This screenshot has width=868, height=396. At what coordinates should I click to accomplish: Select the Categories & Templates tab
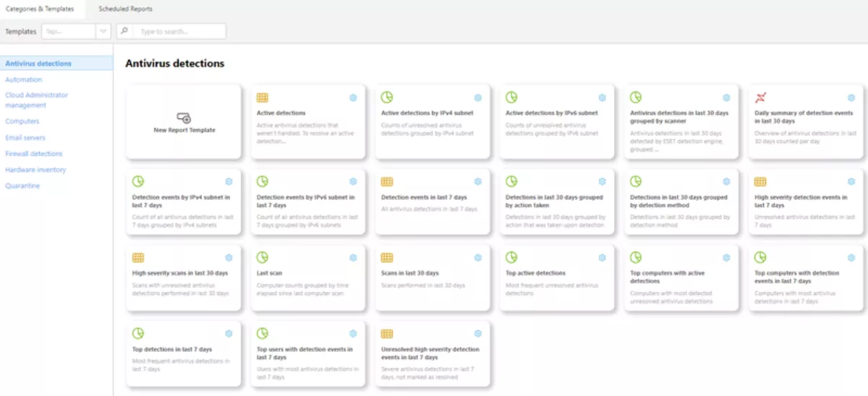pyautogui.click(x=40, y=9)
